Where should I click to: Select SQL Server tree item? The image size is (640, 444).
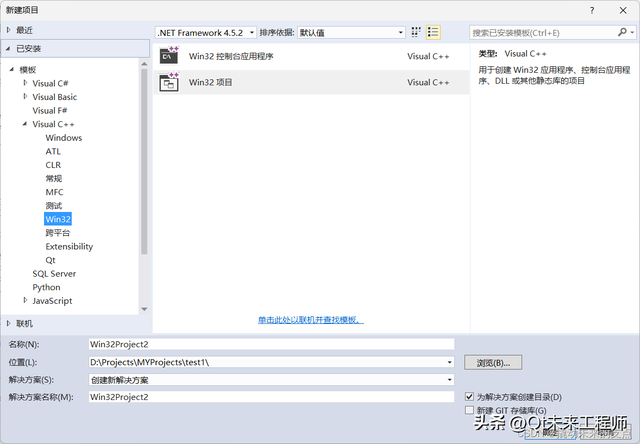click(x=54, y=274)
